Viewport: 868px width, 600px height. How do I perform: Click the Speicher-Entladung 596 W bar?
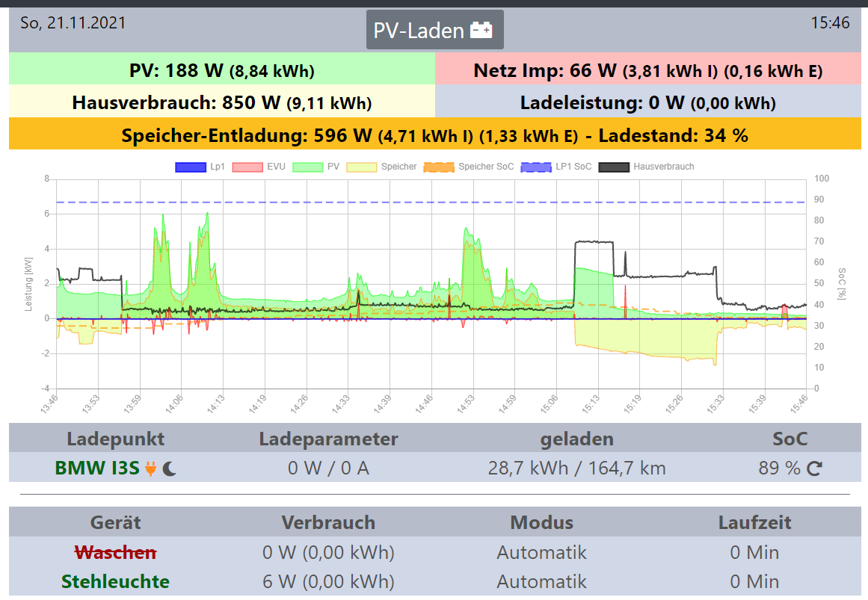[435, 134]
